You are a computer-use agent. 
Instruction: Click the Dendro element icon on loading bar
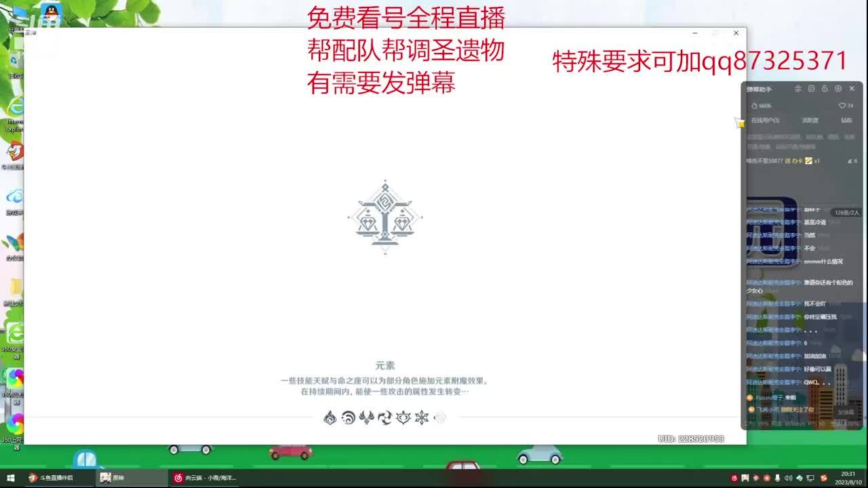403,418
